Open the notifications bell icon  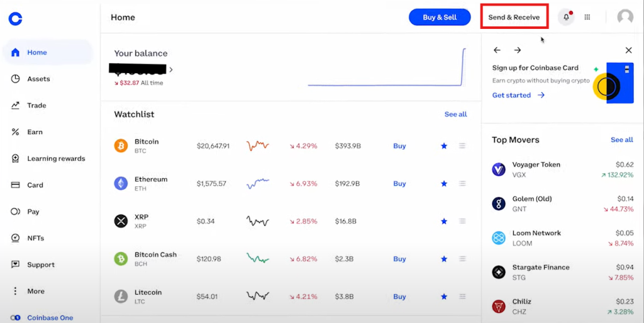(566, 17)
